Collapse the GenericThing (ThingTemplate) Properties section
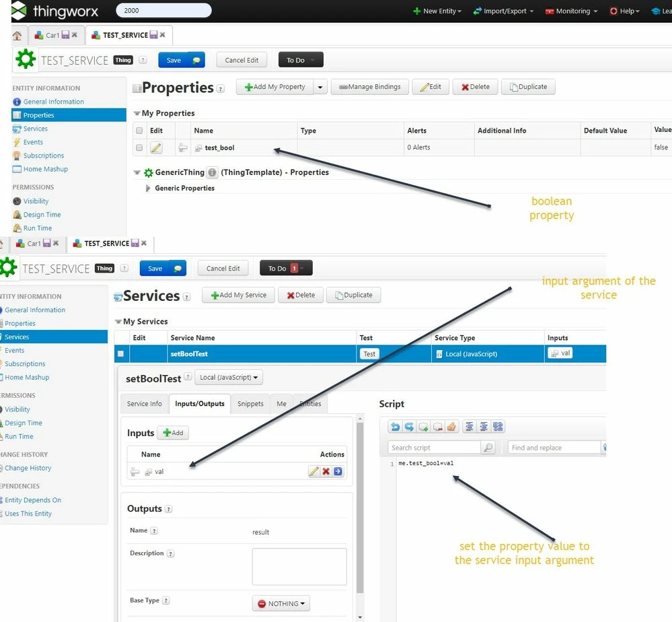The width and height of the screenshot is (672, 622). pyautogui.click(x=137, y=172)
